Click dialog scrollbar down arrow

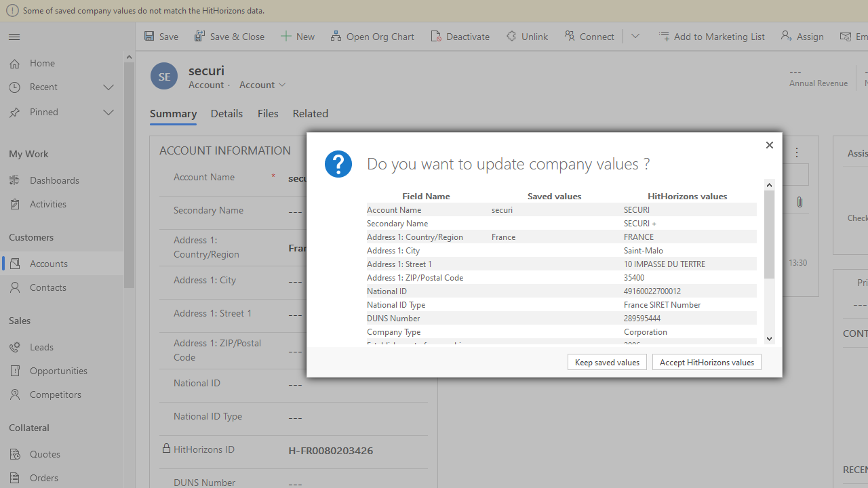(x=769, y=339)
